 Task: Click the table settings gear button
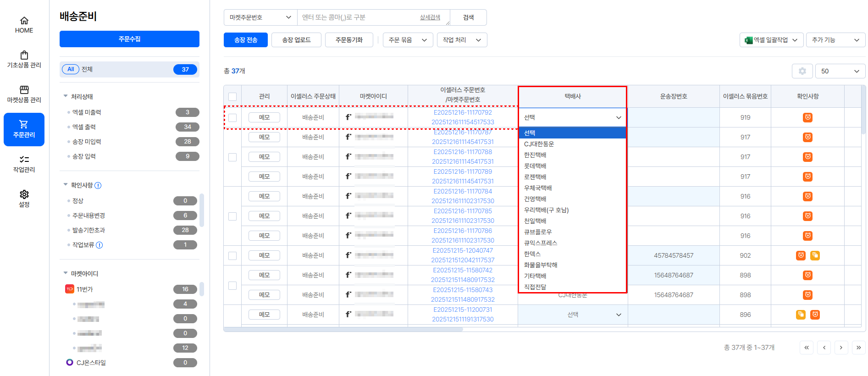click(x=802, y=71)
